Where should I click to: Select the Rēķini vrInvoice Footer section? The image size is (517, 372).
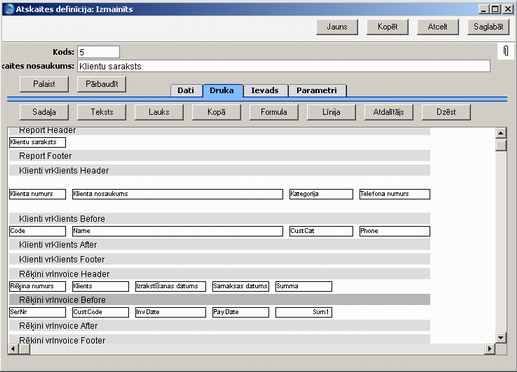pyautogui.click(x=219, y=340)
